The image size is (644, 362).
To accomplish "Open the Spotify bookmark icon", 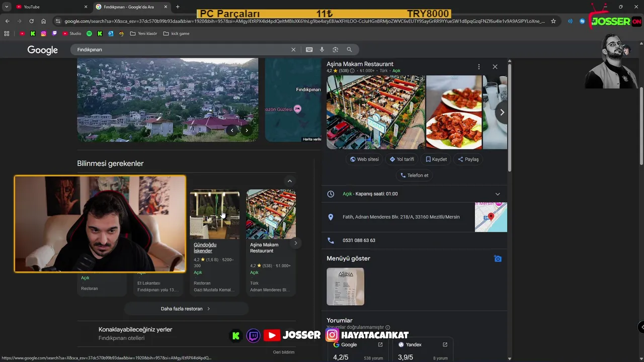I will tap(89, 34).
